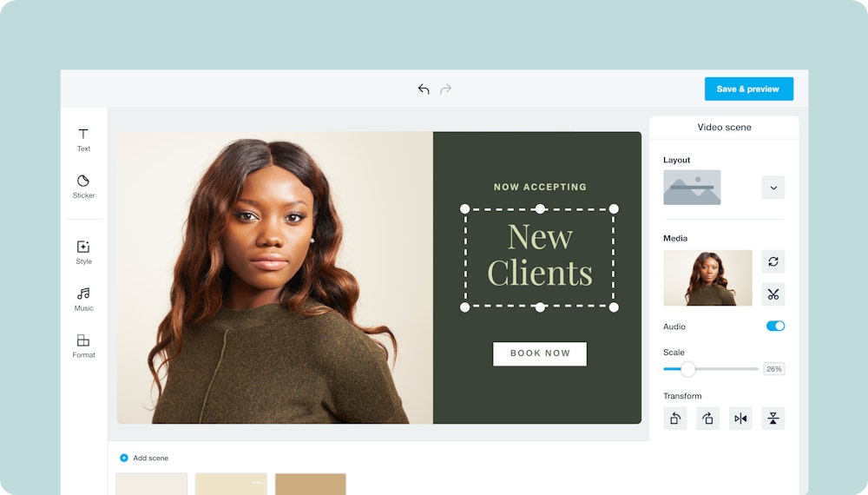Click the undo arrow
This screenshot has height=495, width=868.
(424, 89)
